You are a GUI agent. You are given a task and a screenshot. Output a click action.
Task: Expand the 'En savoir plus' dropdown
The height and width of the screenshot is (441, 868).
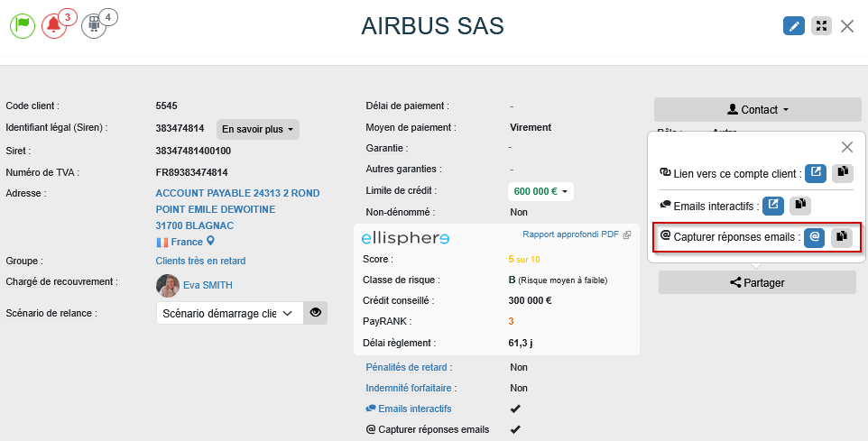pos(258,129)
